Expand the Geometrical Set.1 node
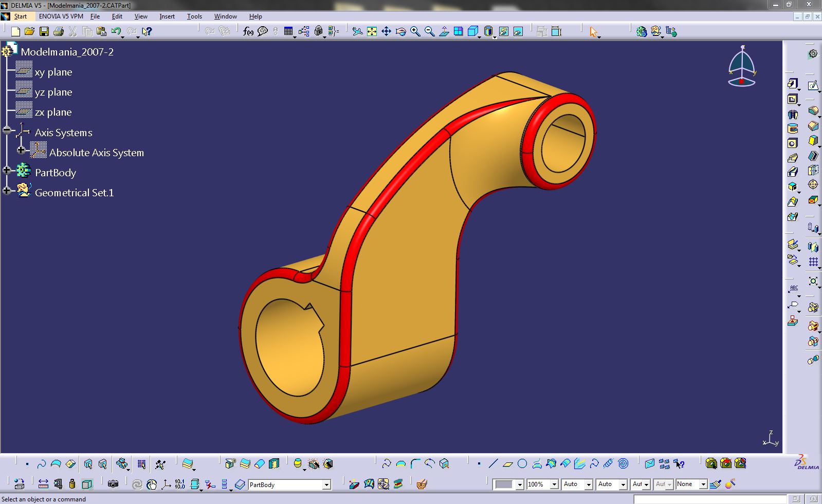822x504 pixels. click(x=7, y=191)
